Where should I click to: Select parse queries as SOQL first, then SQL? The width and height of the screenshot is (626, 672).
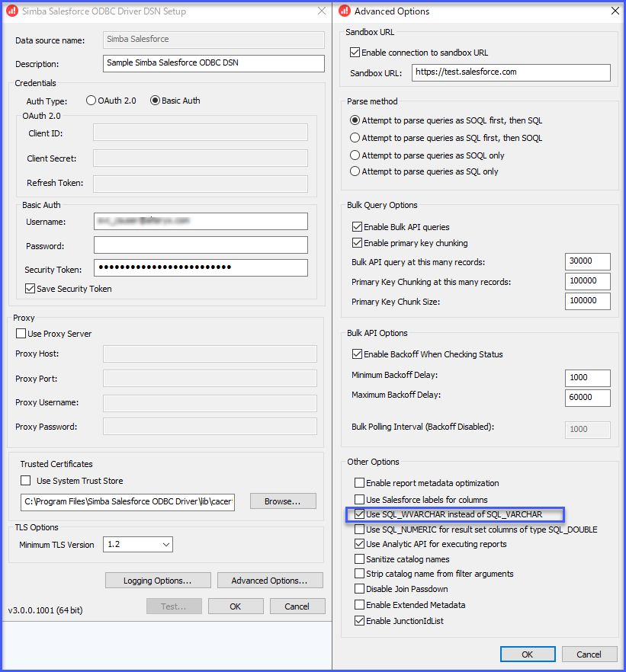pyautogui.click(x=355, y=120)
